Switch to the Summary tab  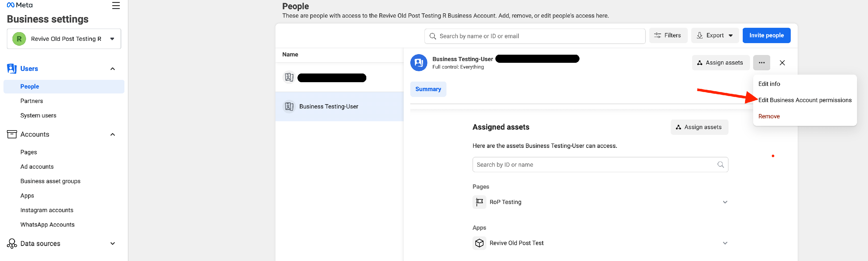pyautogui.click(x=428, y=89)
